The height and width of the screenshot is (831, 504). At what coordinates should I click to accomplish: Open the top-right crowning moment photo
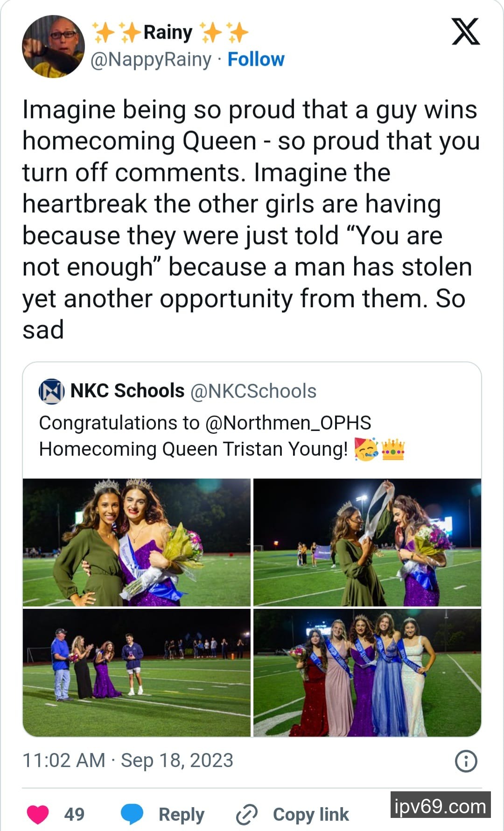[x=367, y=542]
